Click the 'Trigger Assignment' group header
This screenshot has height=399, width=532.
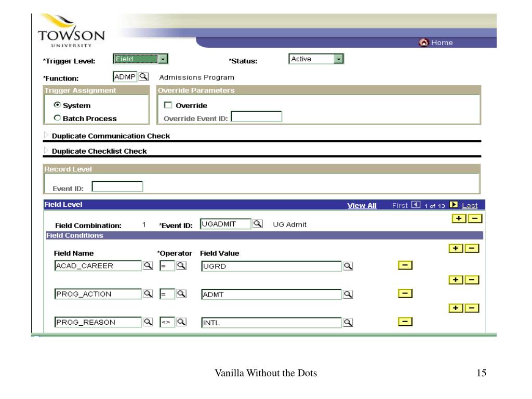pos(80,90)
